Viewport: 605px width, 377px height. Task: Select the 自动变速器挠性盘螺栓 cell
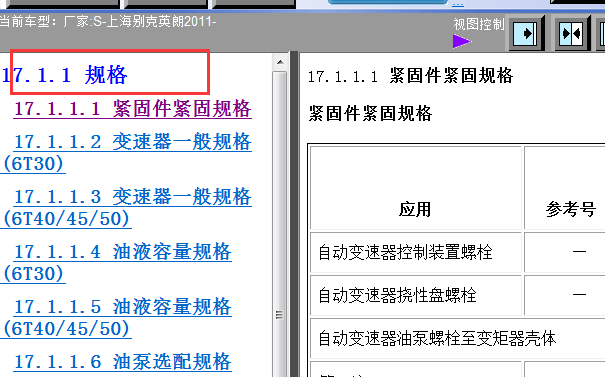[415, 295]
